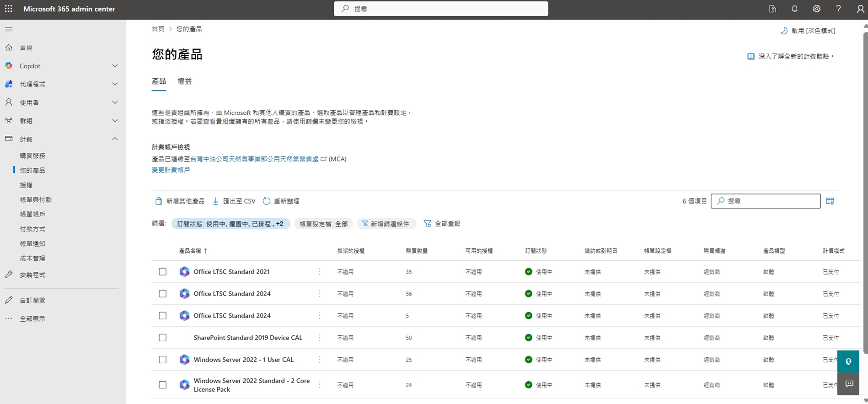Click the Copilot icon in sidebar

[x=9, y=66]
